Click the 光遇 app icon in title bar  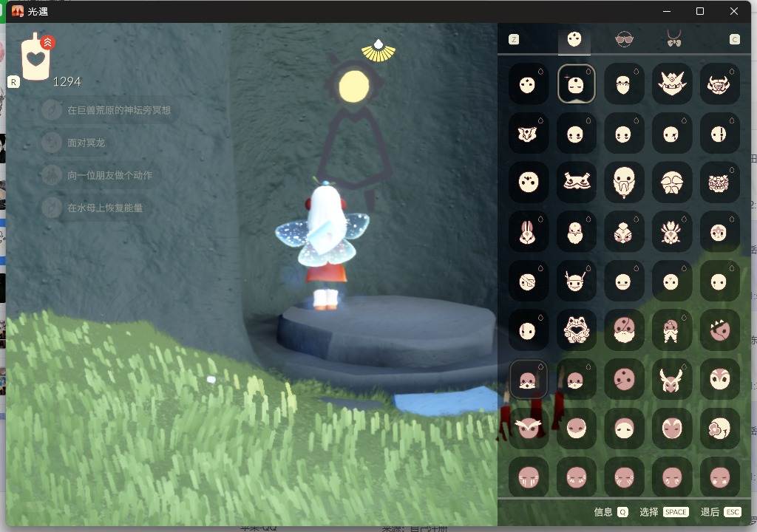point(18,11)
